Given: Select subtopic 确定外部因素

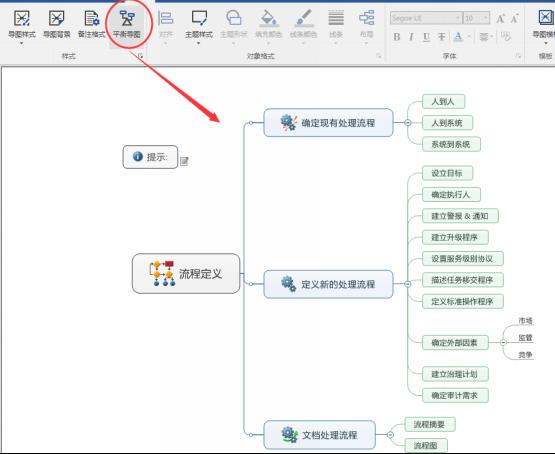Looking at the screenshot, I should 455,343.
